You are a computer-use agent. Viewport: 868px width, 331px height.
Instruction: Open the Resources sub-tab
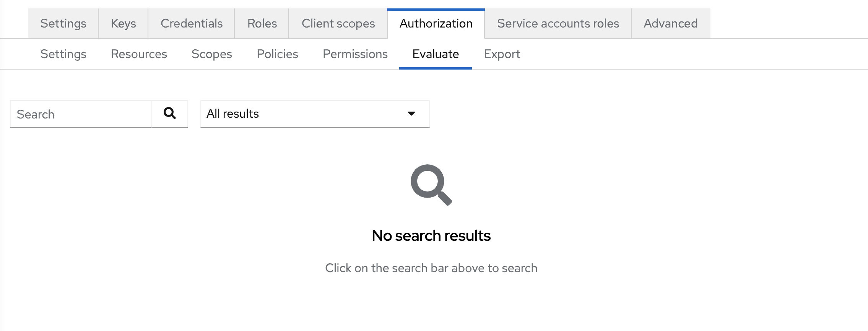point(139,54)
